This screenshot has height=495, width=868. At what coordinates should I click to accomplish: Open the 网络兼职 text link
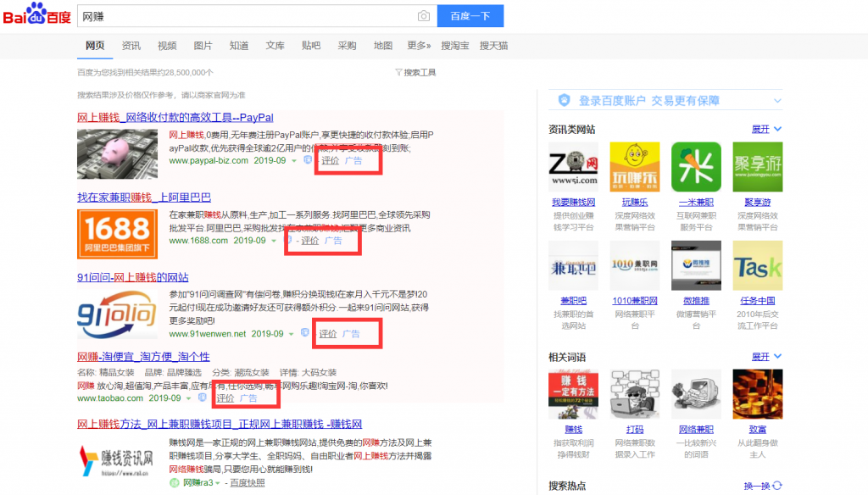tap(697, 430)
